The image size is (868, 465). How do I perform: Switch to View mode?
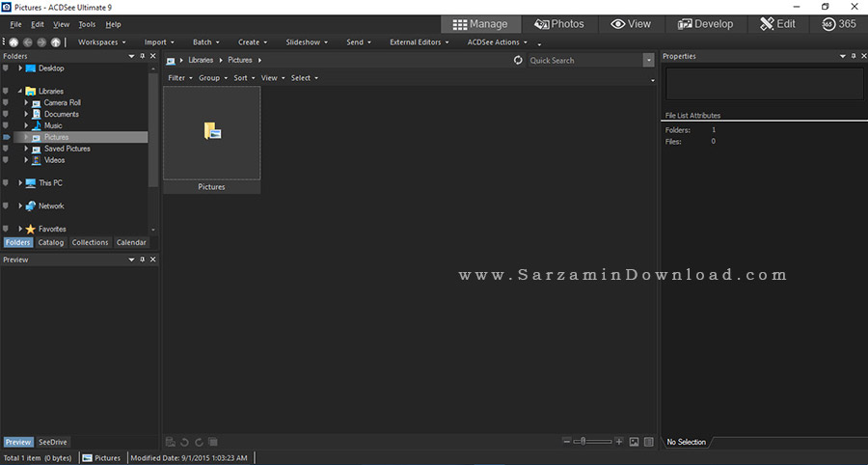point(631,24)
